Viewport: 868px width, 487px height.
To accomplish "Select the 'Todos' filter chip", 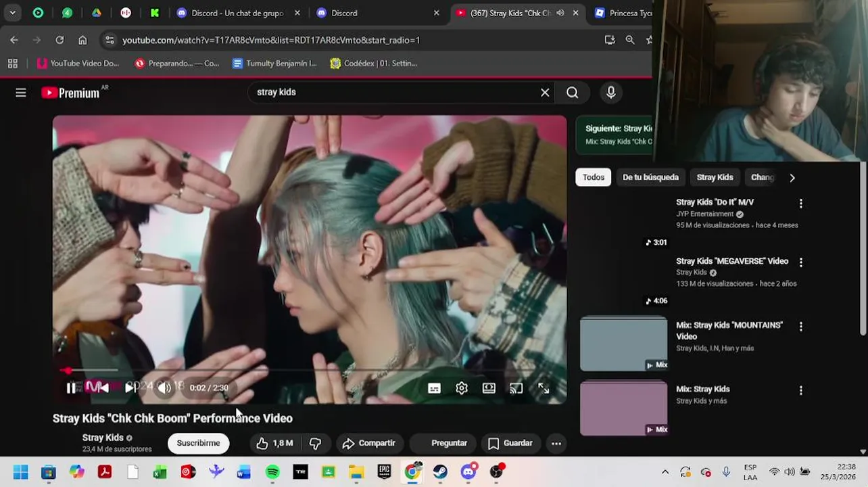I will [x=594, y=177].
